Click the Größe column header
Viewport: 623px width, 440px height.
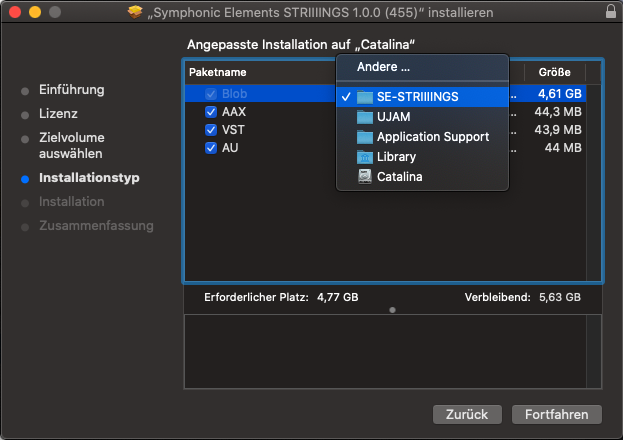[555, 72]
